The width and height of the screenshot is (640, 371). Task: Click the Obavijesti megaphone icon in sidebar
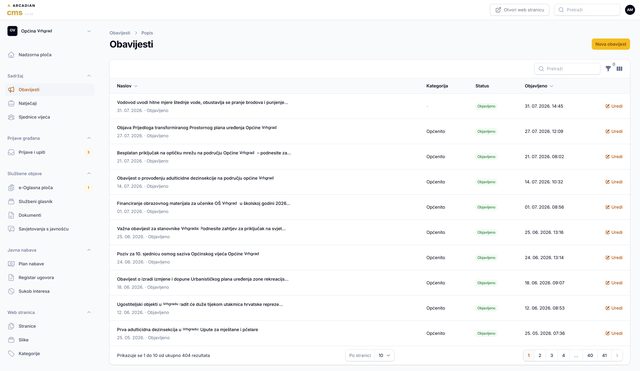click(11, 90)
